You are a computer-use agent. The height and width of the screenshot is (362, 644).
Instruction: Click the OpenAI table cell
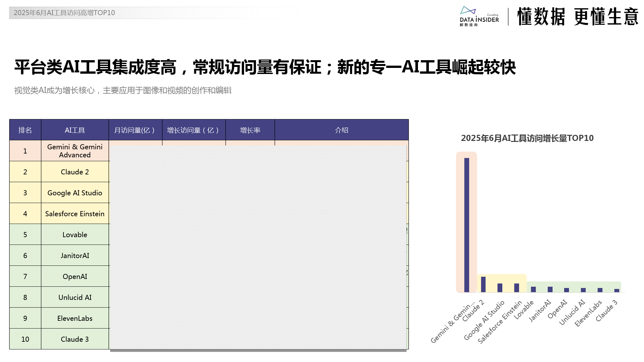(x=75, y=276)
